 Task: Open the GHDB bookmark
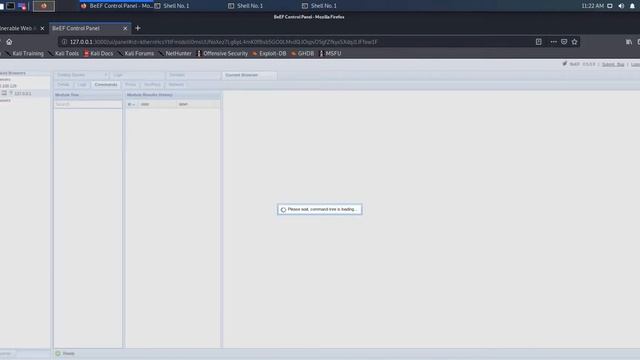[302, 53]
